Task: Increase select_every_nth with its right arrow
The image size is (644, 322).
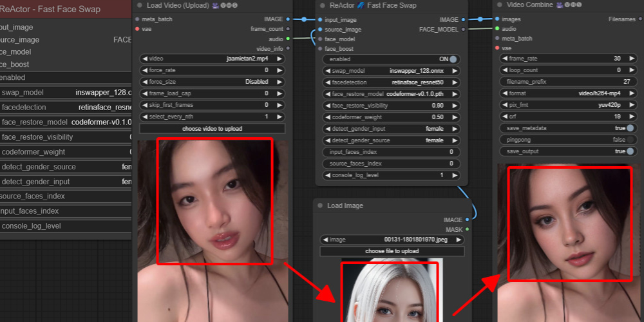Action: tap(279, 117)
